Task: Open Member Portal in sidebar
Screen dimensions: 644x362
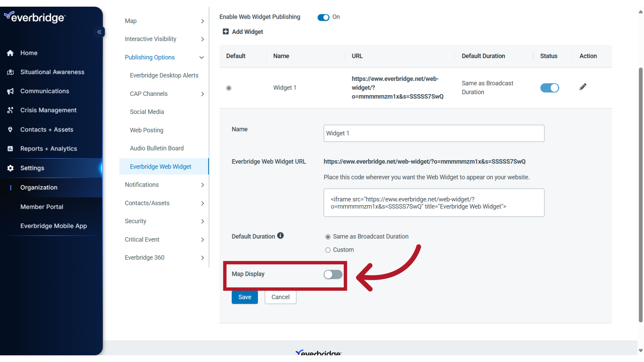Action: [x=42, y=207]
